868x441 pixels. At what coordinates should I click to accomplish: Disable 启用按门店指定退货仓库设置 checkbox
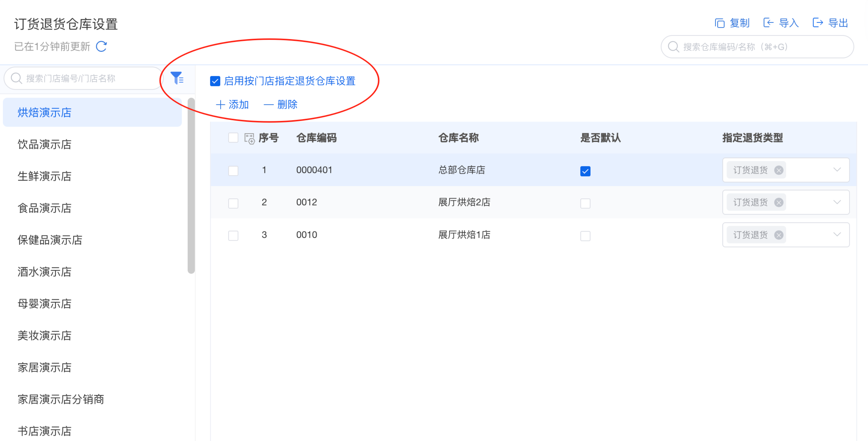pos(215,81)
